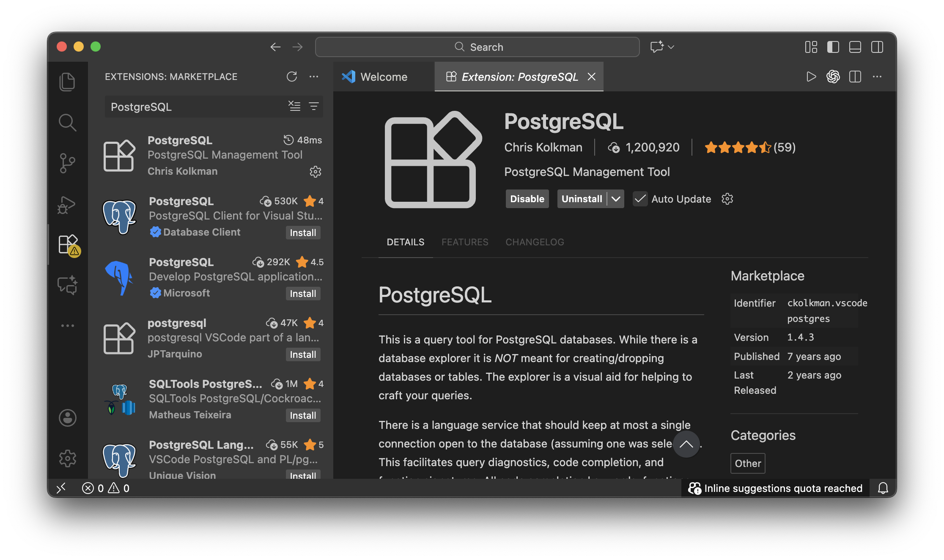This screenshot has width=944, height=560.
Task: Open the Explorer view in activity bar
Action: pyautogui.click(x=67, y=82)
